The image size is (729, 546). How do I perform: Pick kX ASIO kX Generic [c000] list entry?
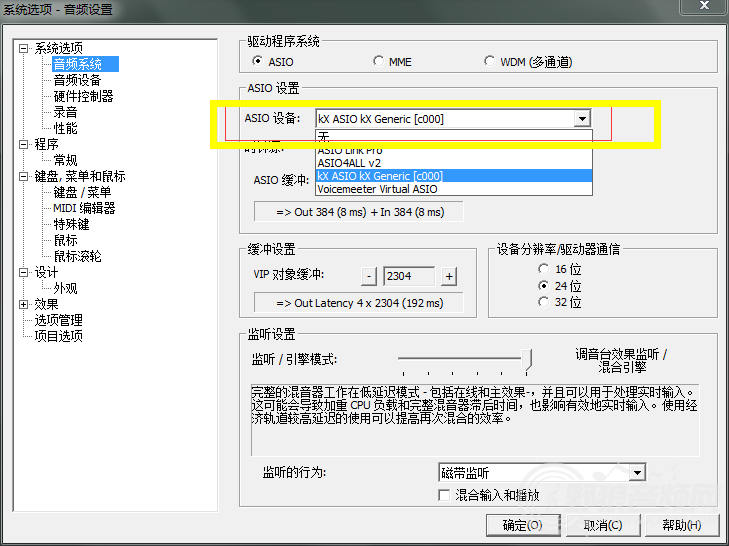(454, 176)
